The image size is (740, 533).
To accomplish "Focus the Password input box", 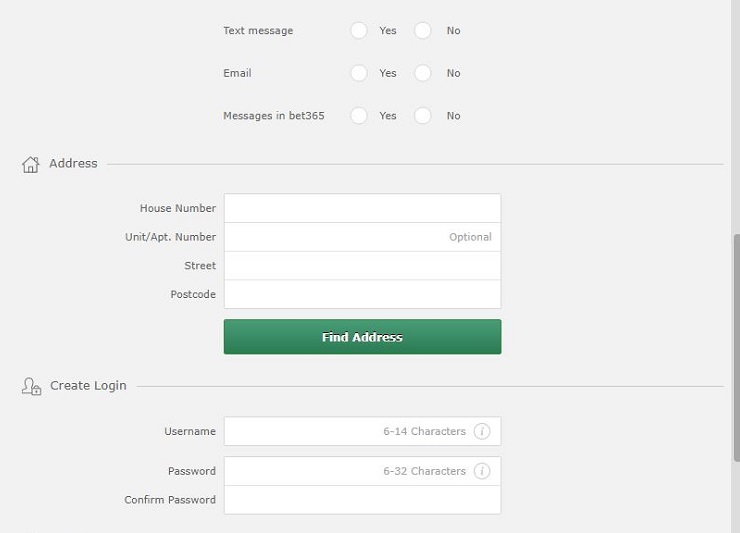I will [362, 471].
